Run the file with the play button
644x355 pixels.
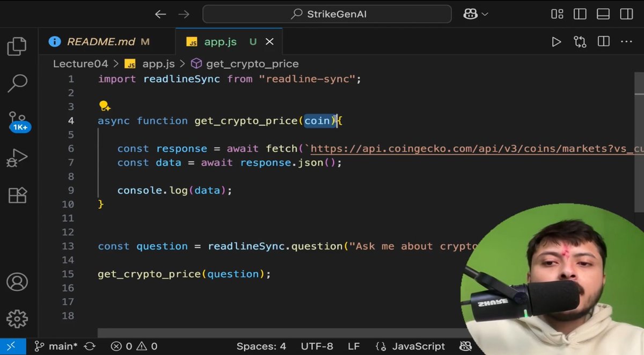pyautogui.click(x=556, y=41)
